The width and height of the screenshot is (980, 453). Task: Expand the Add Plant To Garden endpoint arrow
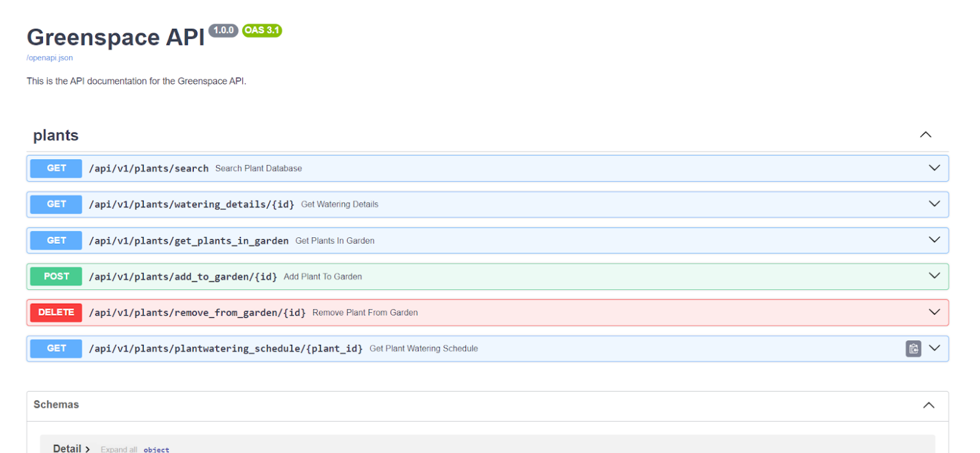pyautogui.click(x=934, y=276)
